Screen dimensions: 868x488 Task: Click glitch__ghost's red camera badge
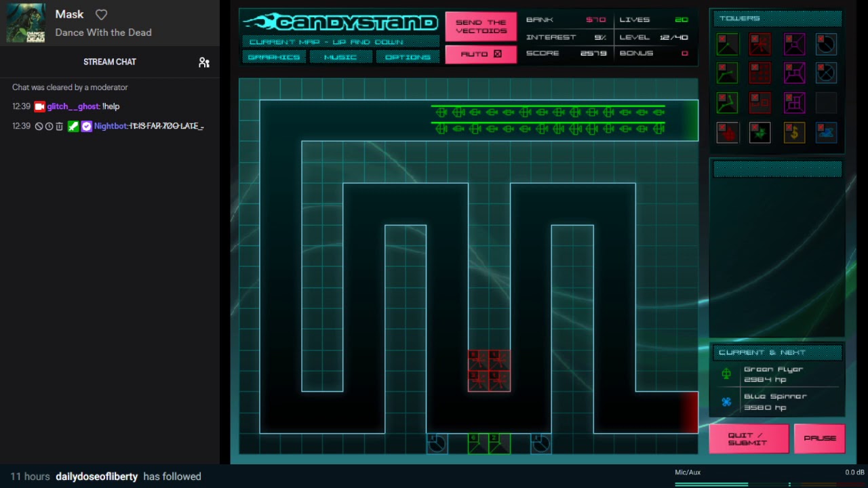tap(39, 106)
